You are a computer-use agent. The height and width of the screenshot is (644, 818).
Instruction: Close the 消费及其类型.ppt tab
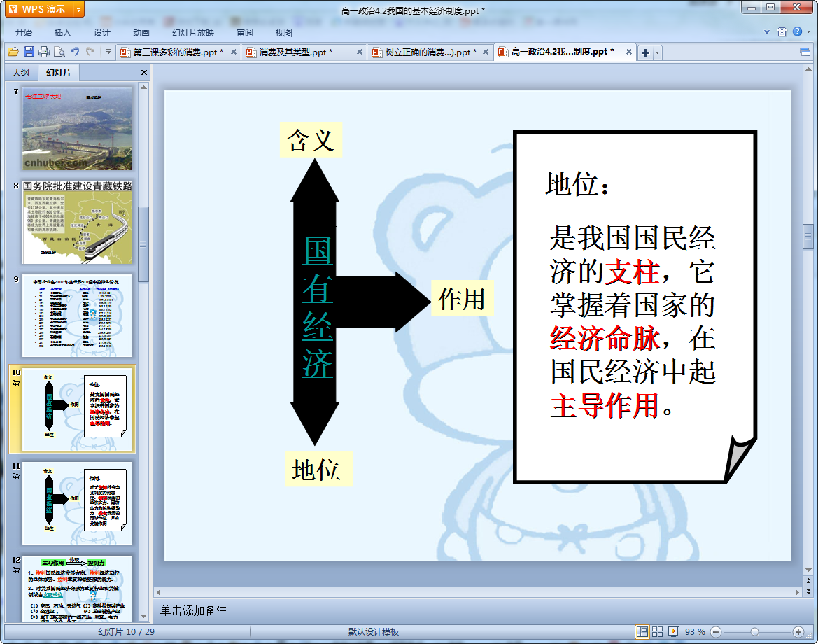(360, 52)
